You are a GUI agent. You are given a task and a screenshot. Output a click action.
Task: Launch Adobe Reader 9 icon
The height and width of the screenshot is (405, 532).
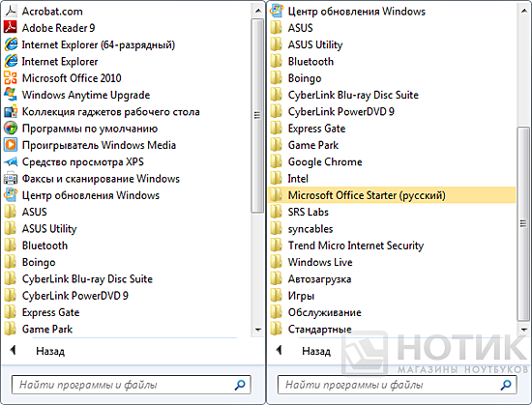point(11,28)
